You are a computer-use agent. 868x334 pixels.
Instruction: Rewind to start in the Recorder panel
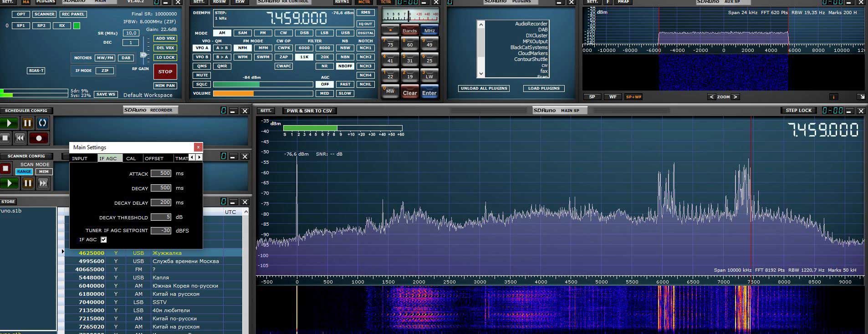click(x=20, y=138)
